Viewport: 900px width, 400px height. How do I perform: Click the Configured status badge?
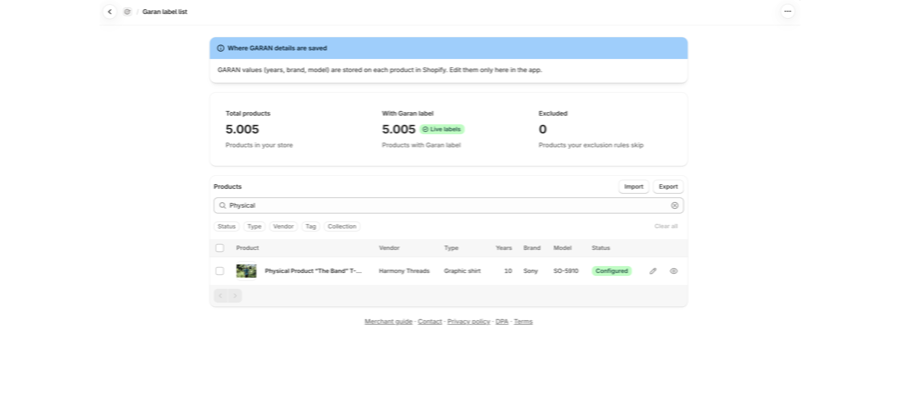point(612,271)
